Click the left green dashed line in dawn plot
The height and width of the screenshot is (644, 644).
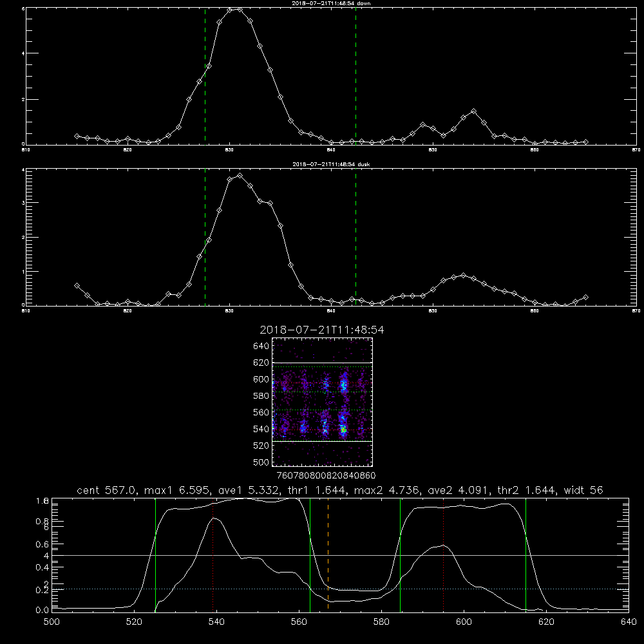(x=205, y=76)
